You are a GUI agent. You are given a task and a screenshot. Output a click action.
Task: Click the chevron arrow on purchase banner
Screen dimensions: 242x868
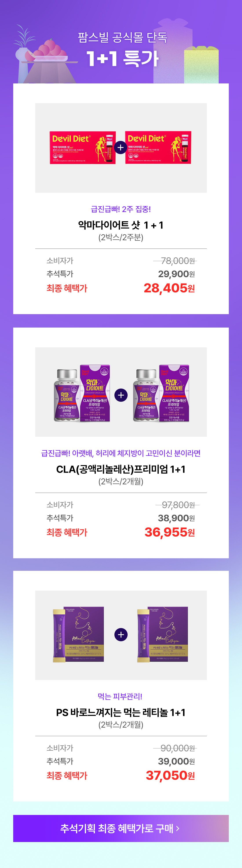click(x=178, y=828)
